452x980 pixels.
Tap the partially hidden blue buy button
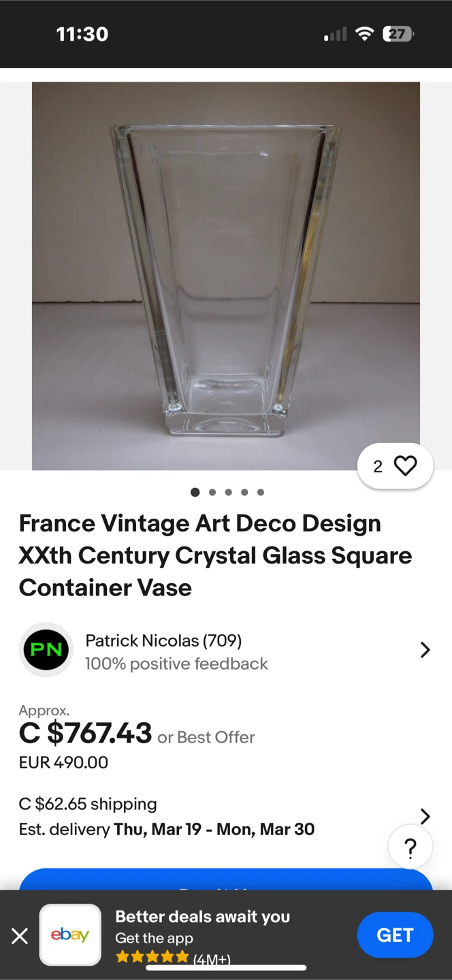click(226, 879)
